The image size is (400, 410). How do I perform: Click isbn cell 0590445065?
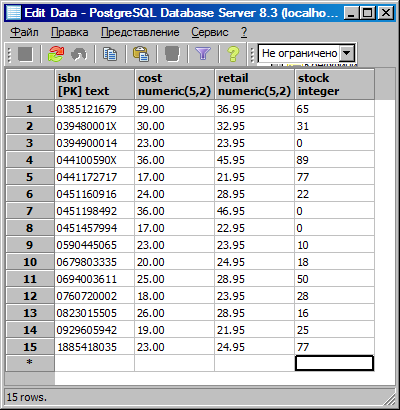tap(94, 245)
